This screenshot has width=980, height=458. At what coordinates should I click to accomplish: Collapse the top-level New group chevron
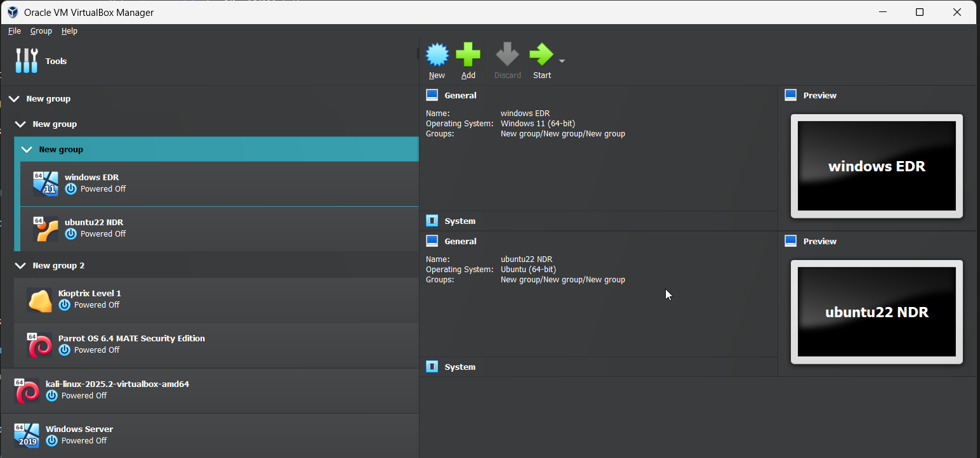14,99
